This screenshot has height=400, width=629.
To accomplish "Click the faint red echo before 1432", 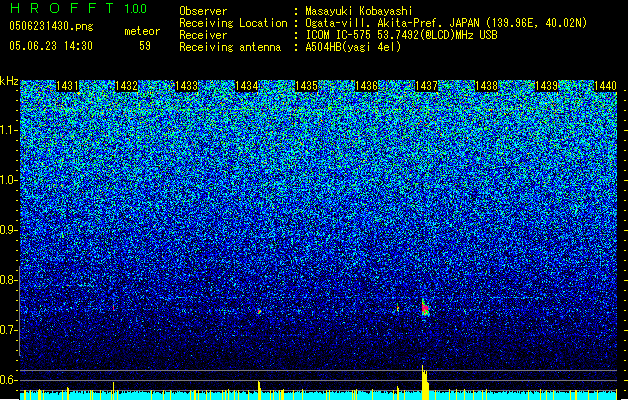I will coord(114,307).
